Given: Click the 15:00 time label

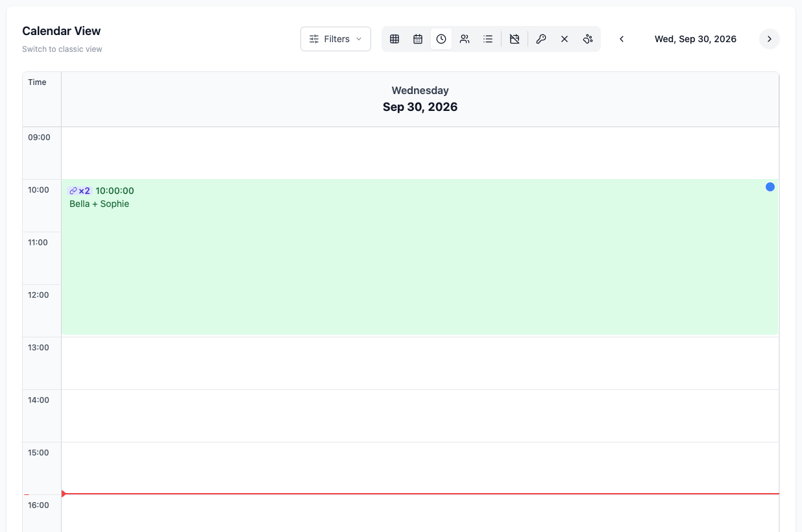Looking at the screenshot, I should tap(39, 452).
